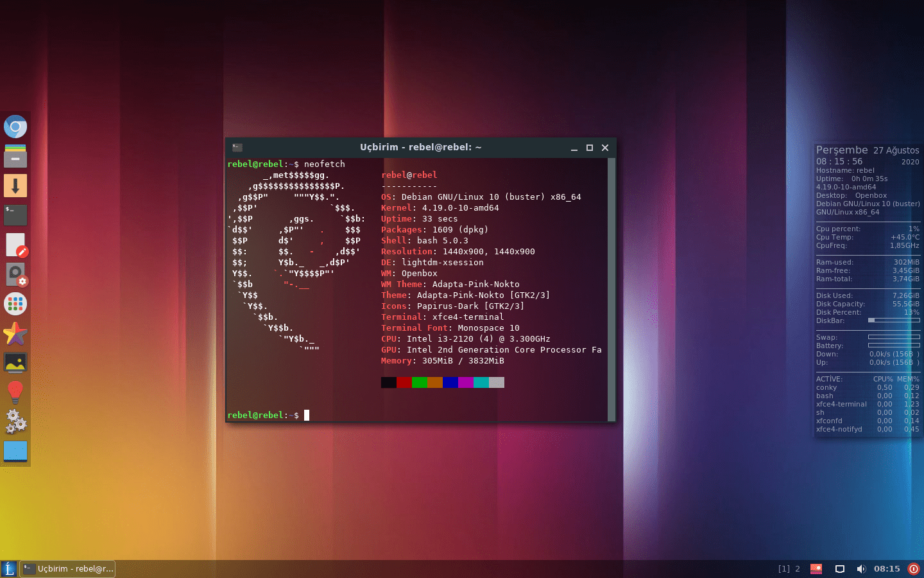Viewport: 924px width, 578px height.
Task: Click the 'Ram-used:' row in Conky
Action: 868,263
